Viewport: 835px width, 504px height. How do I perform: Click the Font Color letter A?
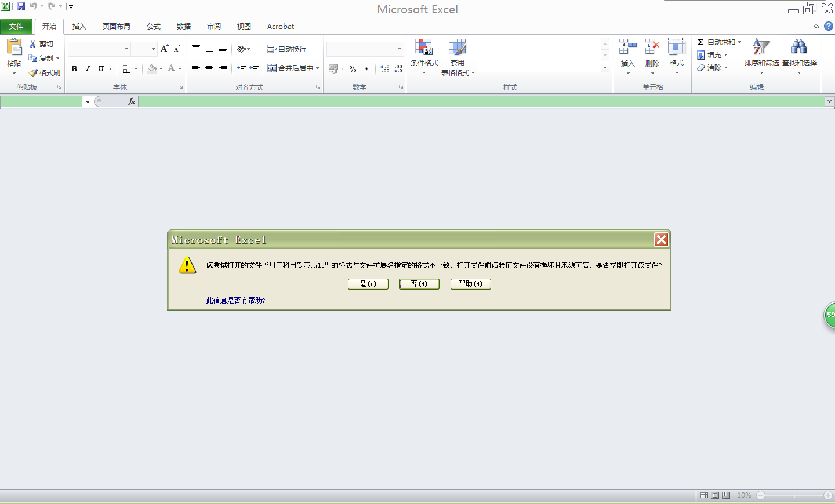pos(171,69)
